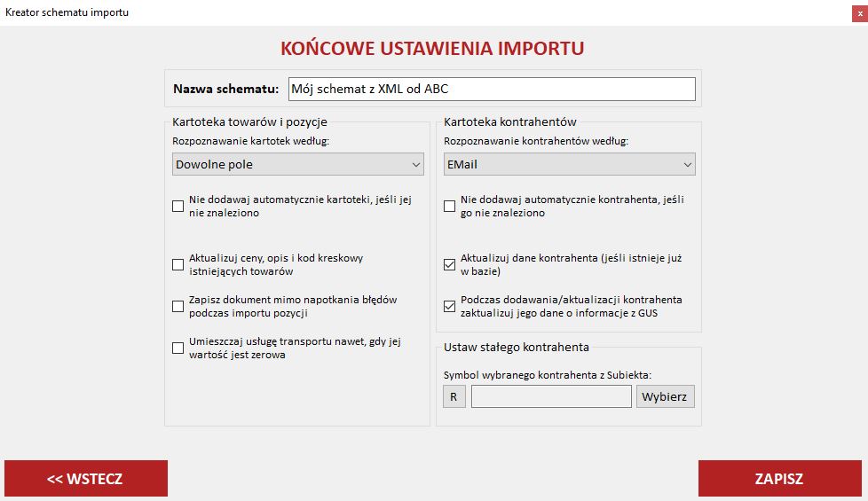This screenshot has width=868, height=501.
Task: Expand the EMail contractor recognition dropdown
Action: pyautogui.click(x=569, y=165)
